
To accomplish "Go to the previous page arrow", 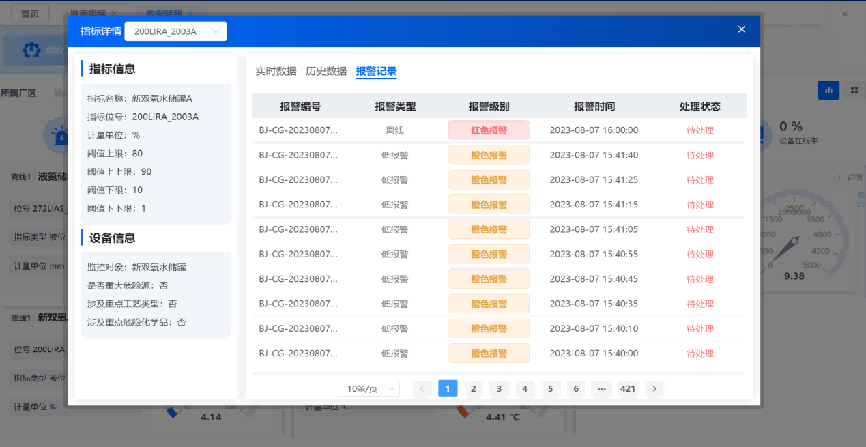I will pyautogui.click(x=422, y=389).
